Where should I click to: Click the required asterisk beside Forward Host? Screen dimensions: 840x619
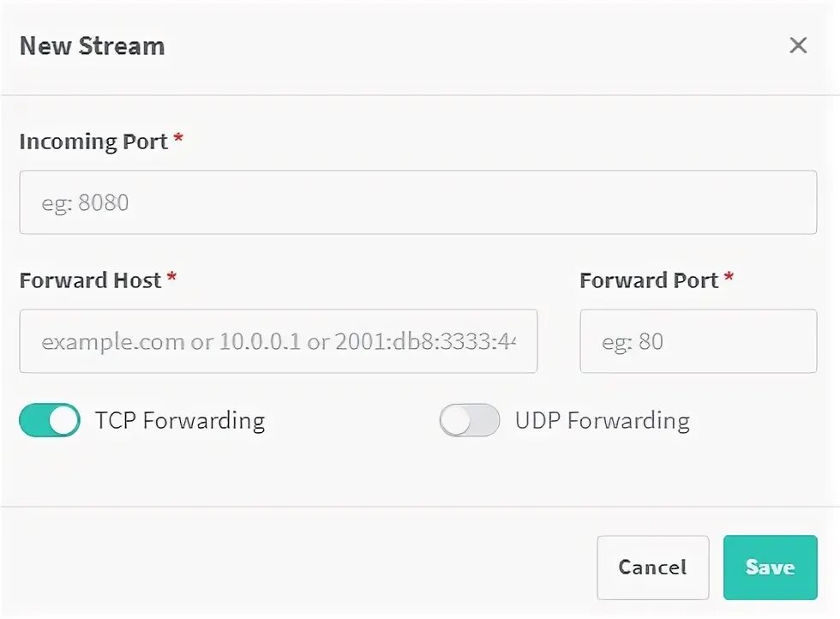[172, 279]
